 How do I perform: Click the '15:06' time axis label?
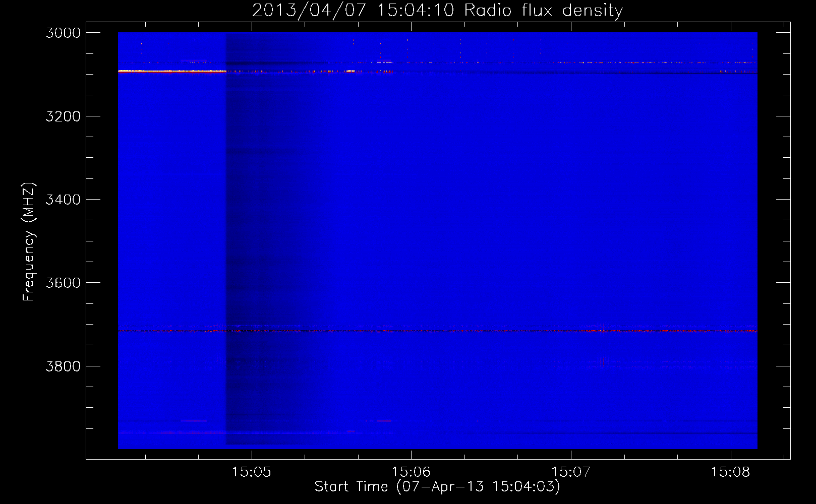411,472
